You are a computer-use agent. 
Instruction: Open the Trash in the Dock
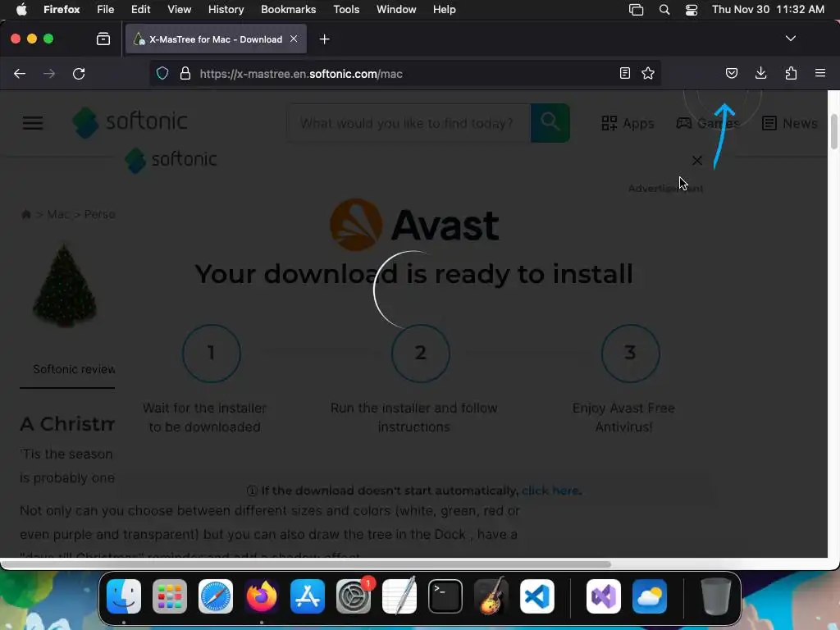coord(715,596)
